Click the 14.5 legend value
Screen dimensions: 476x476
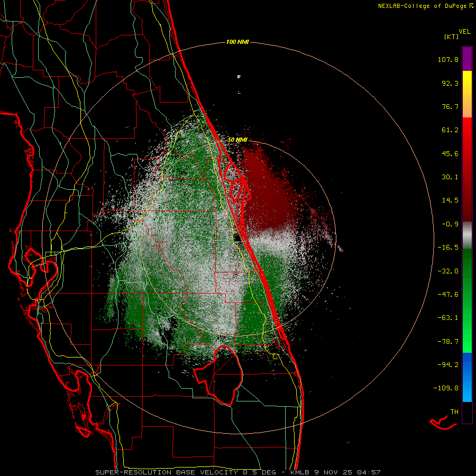(450, 200)
